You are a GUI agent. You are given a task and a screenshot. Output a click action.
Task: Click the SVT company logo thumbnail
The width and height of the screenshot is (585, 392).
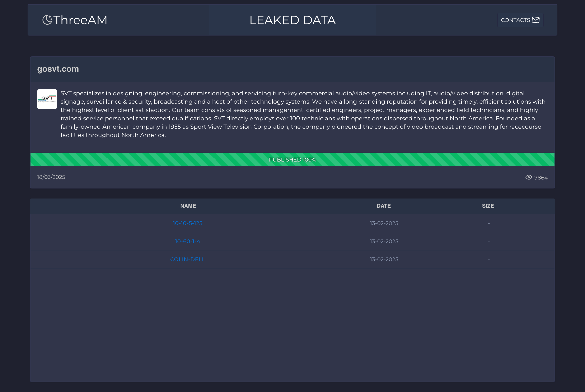47,99
